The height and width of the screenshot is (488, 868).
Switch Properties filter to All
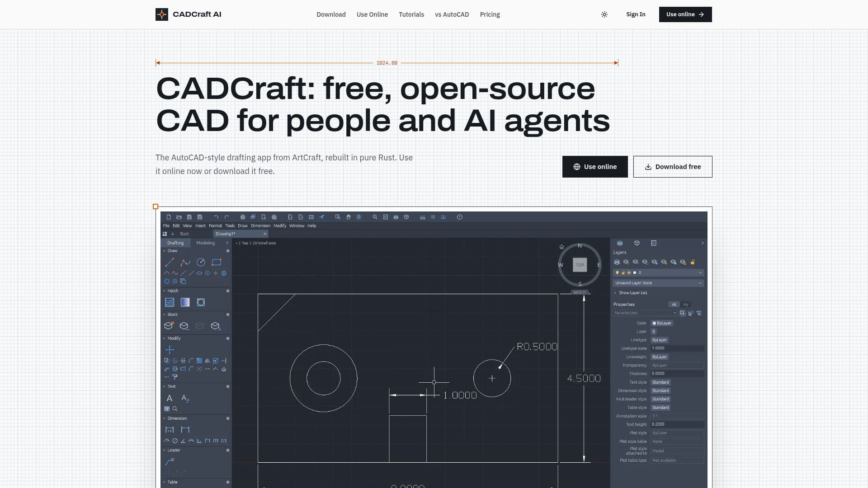click(674, 305)
